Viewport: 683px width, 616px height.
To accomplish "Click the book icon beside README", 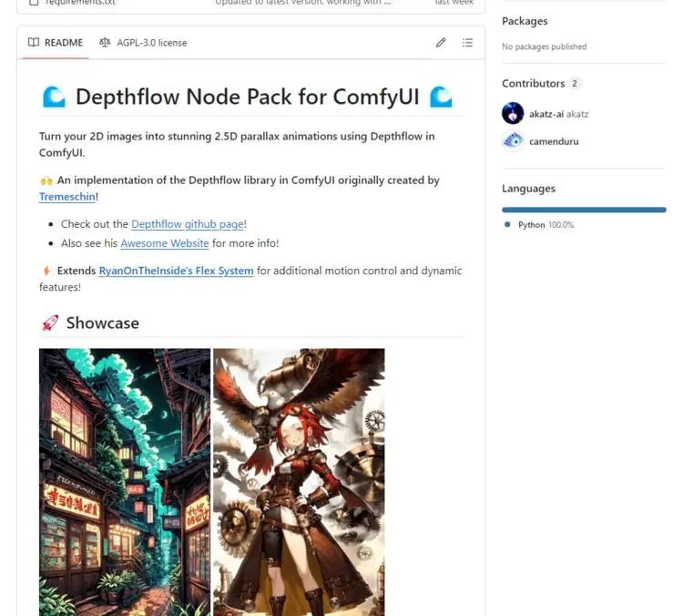I will click(x=34, y=42).
